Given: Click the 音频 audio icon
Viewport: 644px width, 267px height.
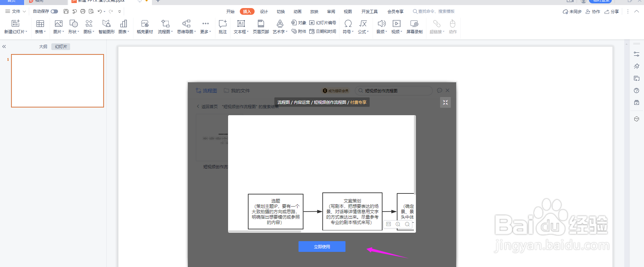Looking at the screenshot, I should click(x=382, y=24).
